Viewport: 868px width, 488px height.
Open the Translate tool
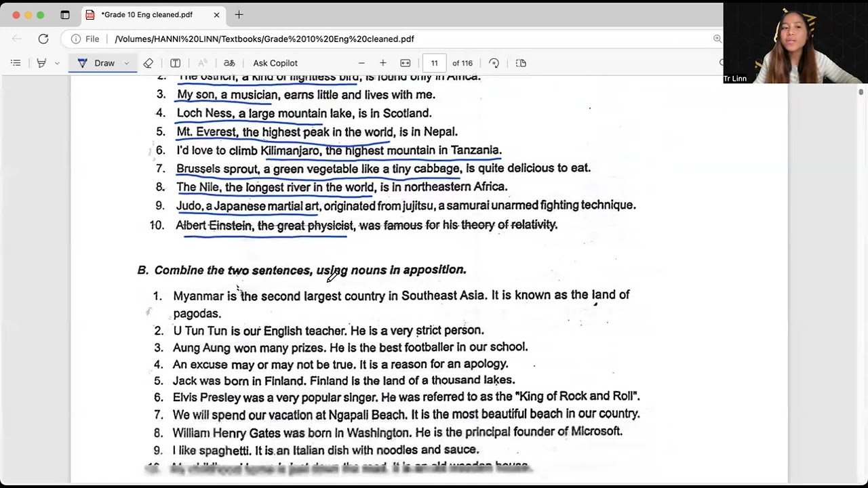(229, 63)
